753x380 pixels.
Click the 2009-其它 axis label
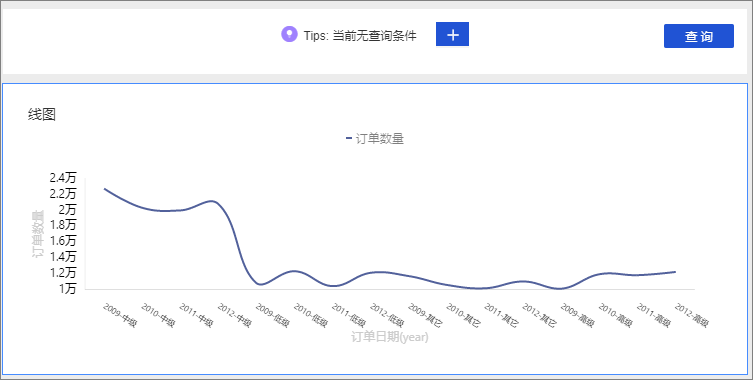point(425,315)
